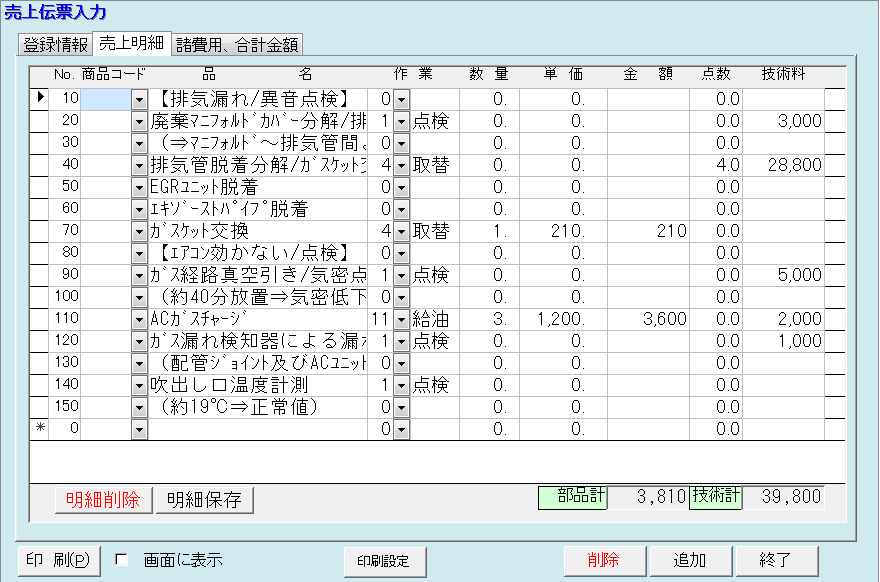Click the new row asterisk selector
Image resolution: width=880 pixels, height=582 pixels.
coord(40,429)
